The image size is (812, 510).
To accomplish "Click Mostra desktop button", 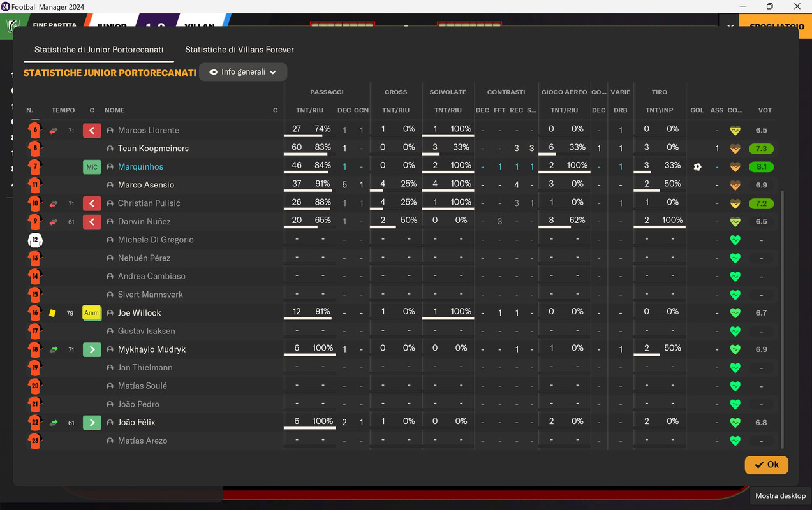I will point(780,495).
